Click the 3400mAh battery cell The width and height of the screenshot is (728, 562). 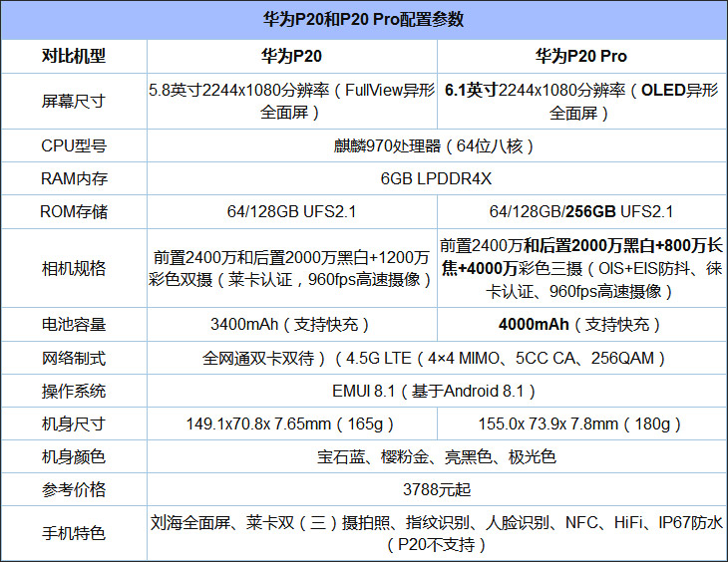point(291,324)
